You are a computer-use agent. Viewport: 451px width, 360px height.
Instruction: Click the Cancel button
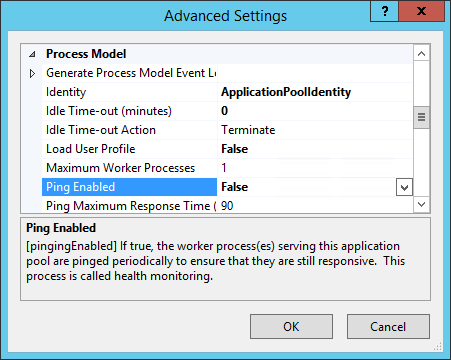[388, 327]
